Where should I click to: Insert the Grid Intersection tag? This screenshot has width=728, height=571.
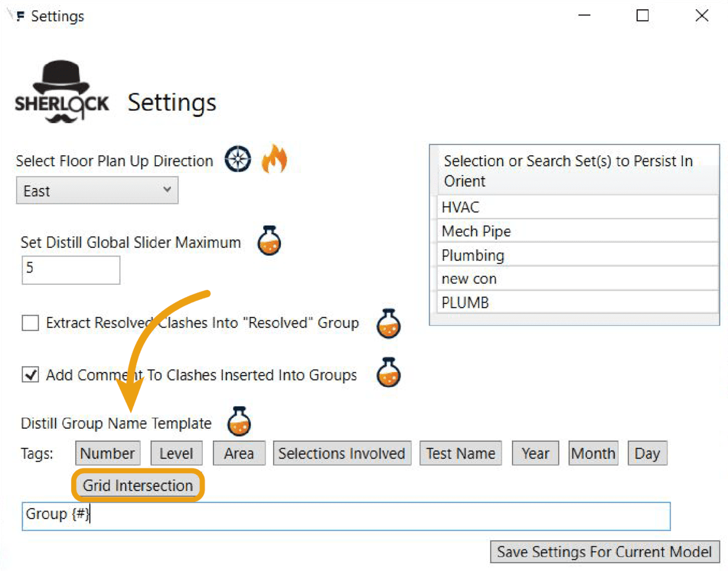[x=138, y=485]
